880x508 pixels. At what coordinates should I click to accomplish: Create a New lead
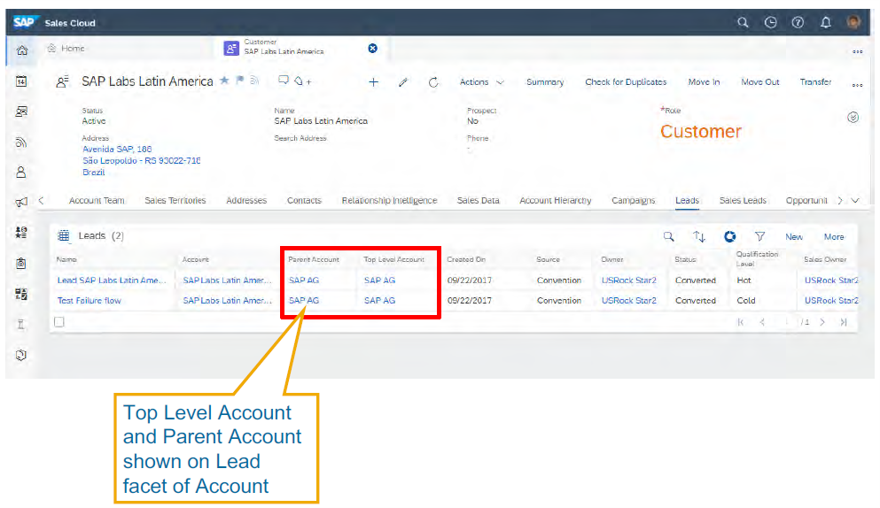794,237
